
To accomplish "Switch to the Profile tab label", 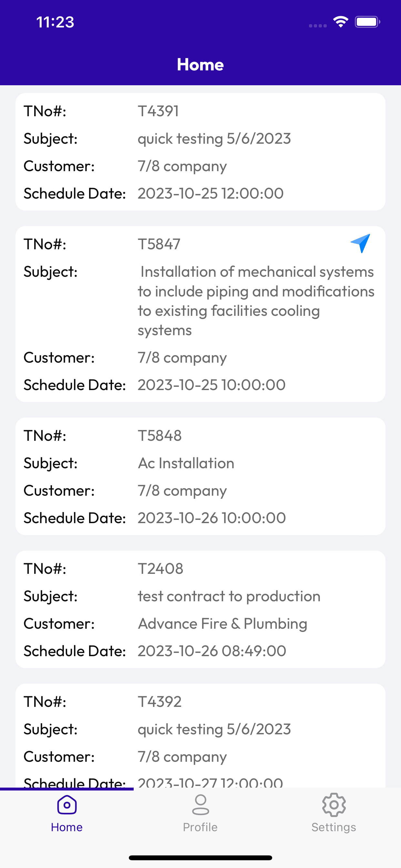I will (200, 827).
